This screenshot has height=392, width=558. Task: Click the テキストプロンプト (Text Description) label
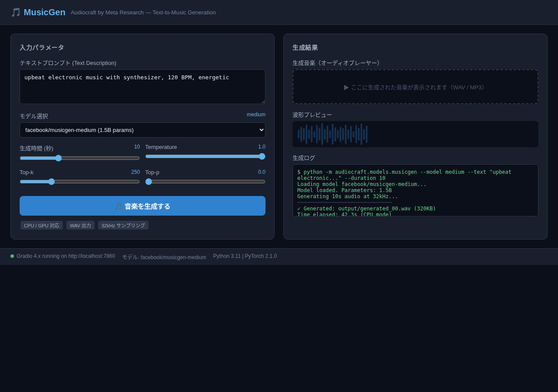pos(68,63)
